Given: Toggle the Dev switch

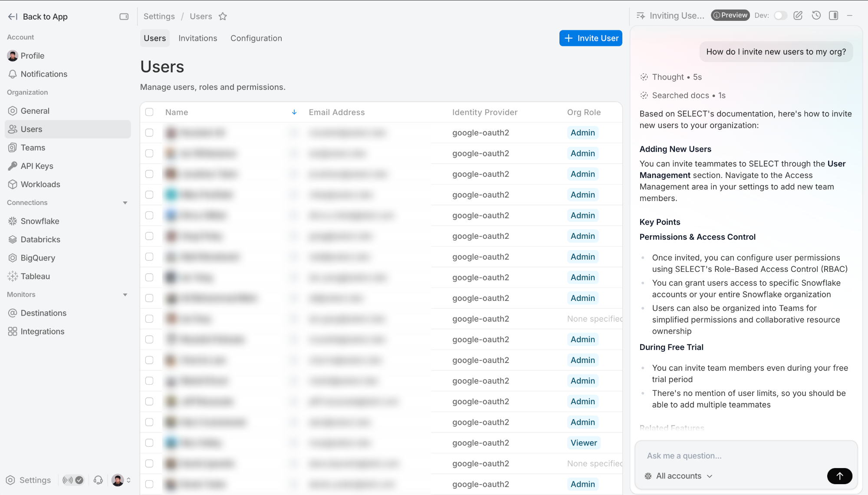Looking at the screenshot, I should 780,16.
